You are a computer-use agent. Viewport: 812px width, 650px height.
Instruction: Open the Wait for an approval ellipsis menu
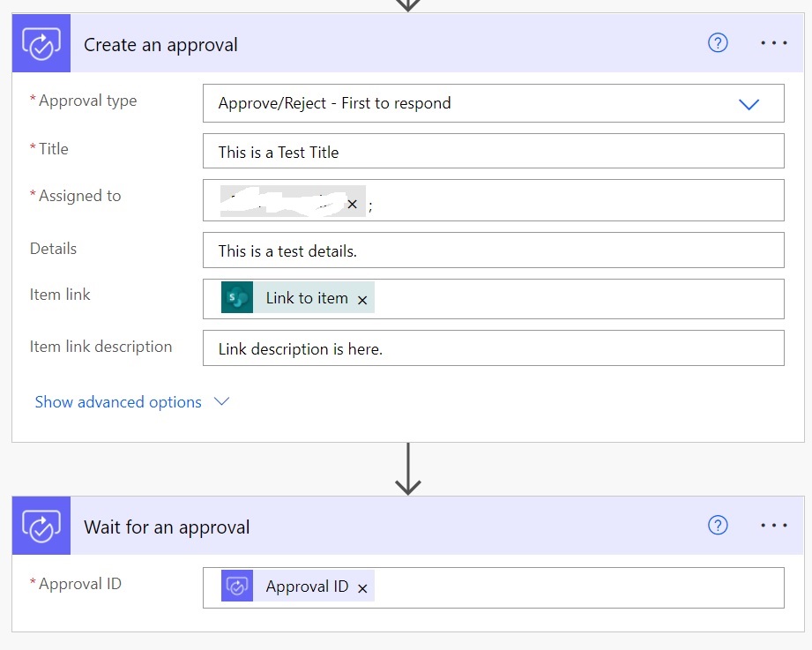(x=773, y=526)
